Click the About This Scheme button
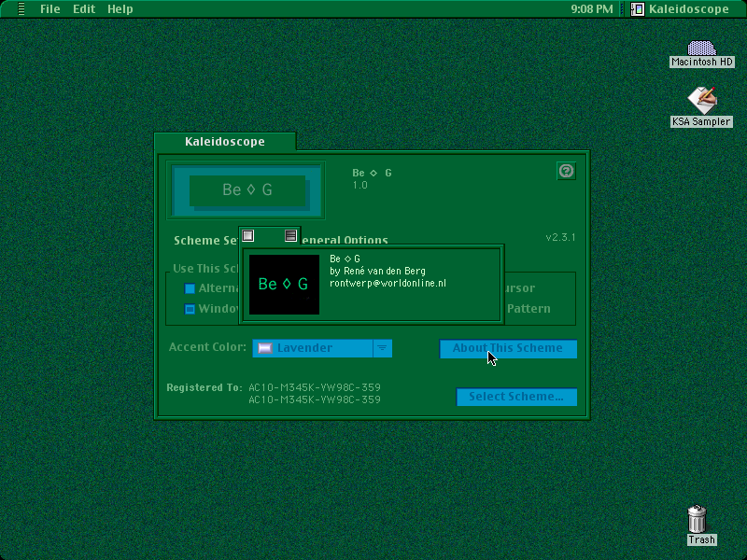747x560 pixels. tap(508, 348)
